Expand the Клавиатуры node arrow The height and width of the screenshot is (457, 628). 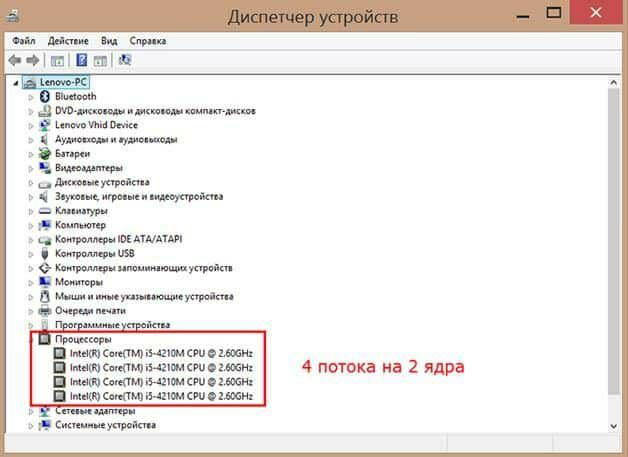tap(31, 211)
